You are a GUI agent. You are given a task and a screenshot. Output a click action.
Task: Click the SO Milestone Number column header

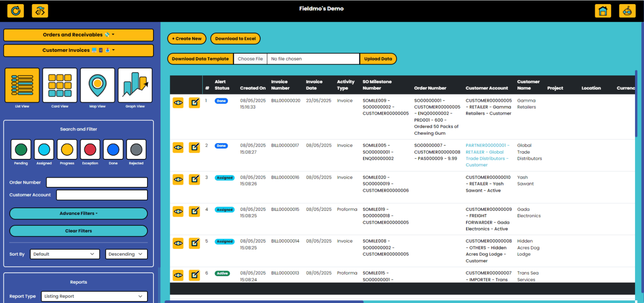377,85
